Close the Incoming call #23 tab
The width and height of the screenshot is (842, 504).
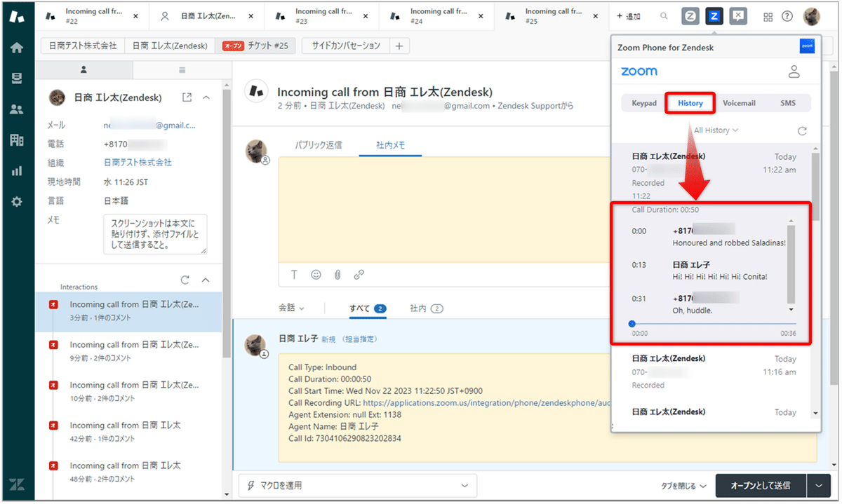click(x=366, y=16)
